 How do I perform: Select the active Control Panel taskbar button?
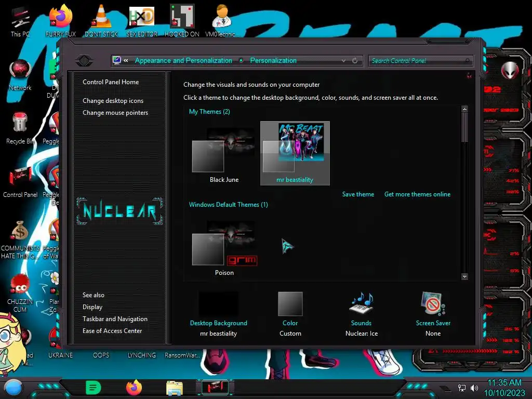[x=215, y=387]
